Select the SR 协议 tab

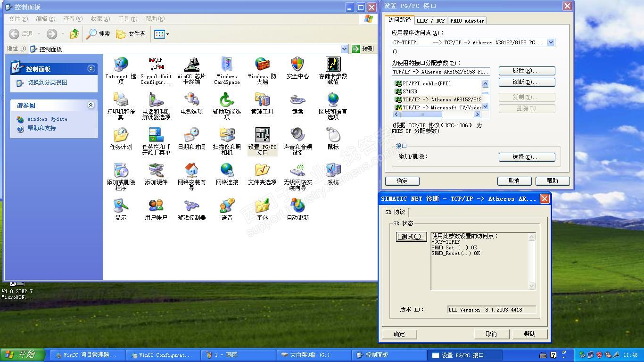[x=395, y=212]
